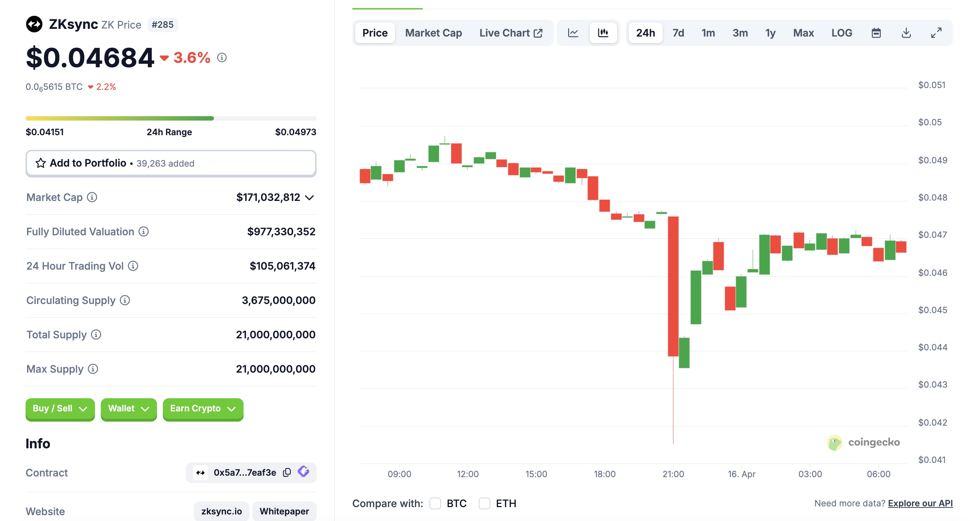The height and width of the screenshot is (521, 980).
Task: Toggle LOG scale on the chart
Action: (842, 33)
